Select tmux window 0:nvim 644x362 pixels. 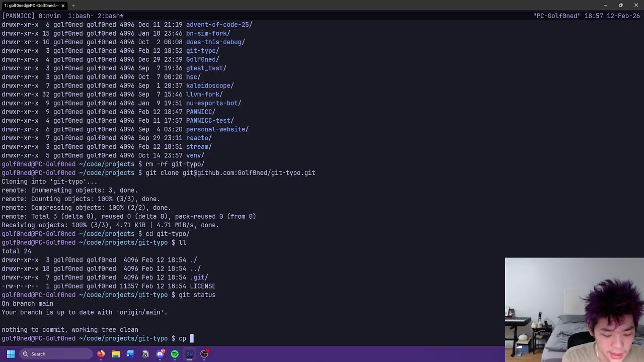tap(50, 16)
